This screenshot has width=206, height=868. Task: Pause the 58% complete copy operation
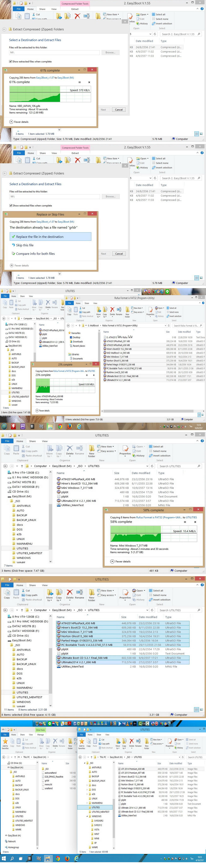[x=185, y=522]
